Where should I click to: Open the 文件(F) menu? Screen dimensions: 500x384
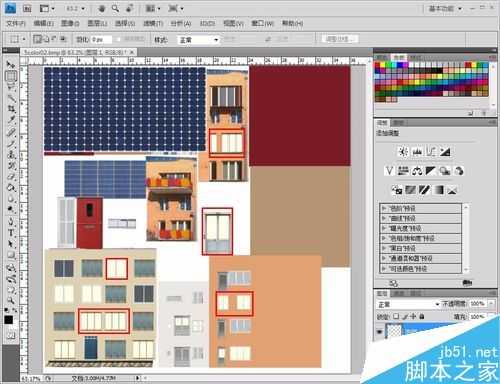click(x=16, y=23)
